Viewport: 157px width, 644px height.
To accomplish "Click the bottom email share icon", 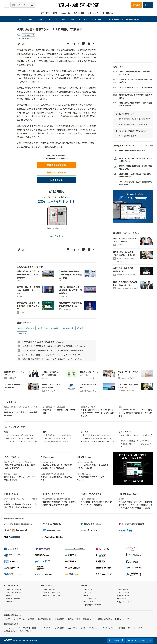I will tap(73, 250).
